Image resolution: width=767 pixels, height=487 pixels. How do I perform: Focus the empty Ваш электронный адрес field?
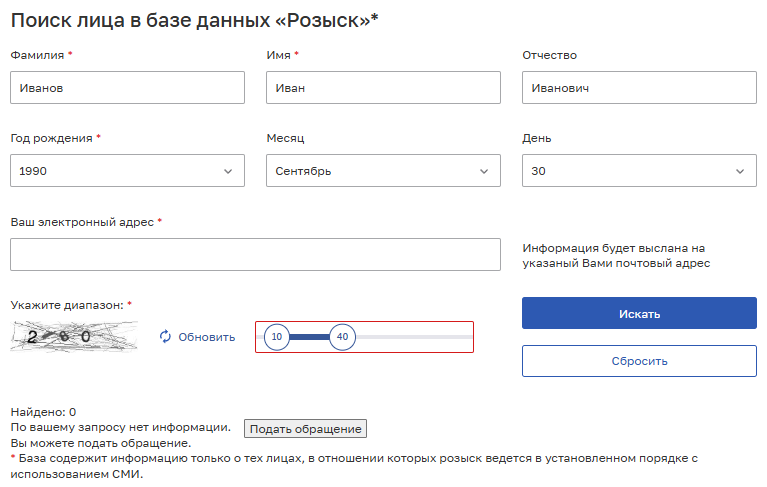[255, 254]
